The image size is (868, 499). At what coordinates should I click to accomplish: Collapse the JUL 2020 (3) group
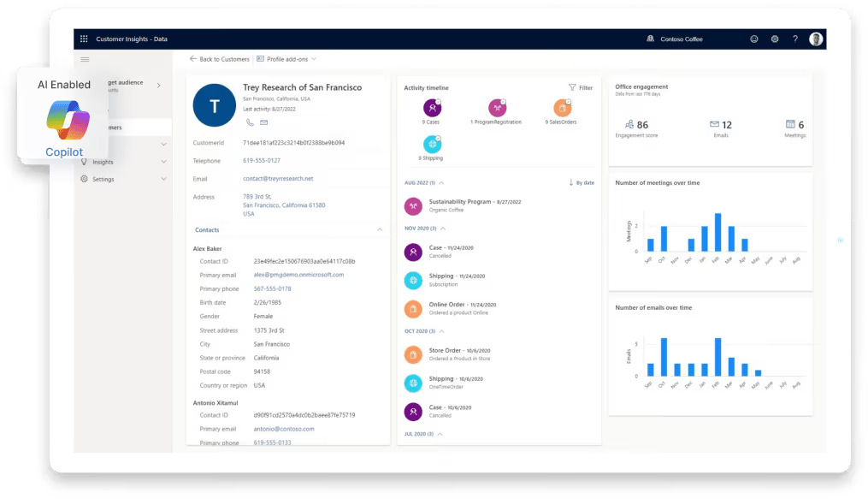coord(440,434)
